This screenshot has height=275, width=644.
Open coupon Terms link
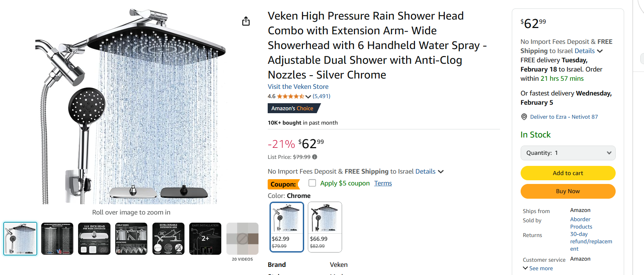383,183
